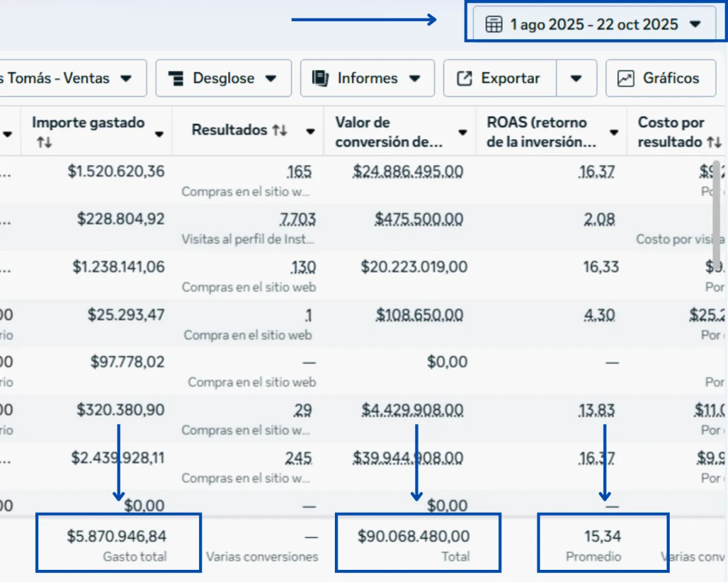This screenshot has width=728, height=582.
Task: Open the Importe gastado column menu arrow
Action: 160,134
